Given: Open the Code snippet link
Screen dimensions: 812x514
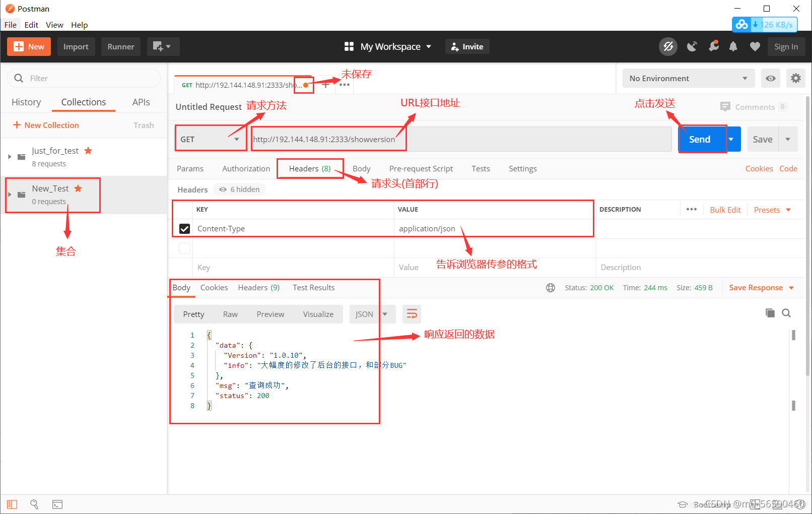Looking at the screenshot, I should coord(788,169).
